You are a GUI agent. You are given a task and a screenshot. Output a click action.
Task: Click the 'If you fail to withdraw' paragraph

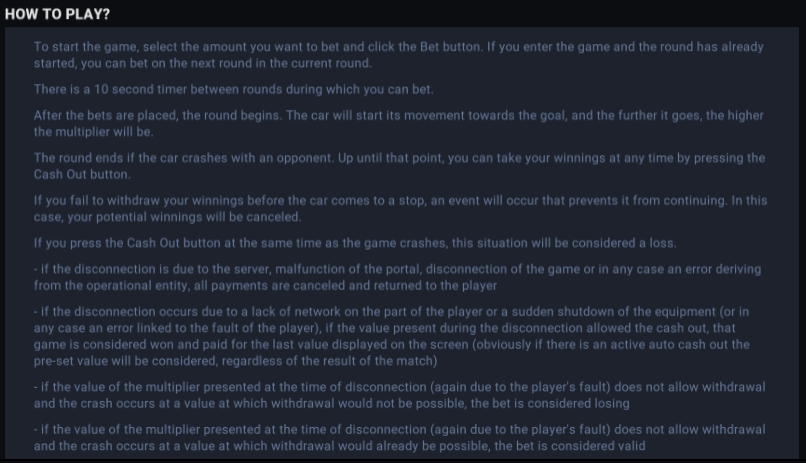coord(400,209)
